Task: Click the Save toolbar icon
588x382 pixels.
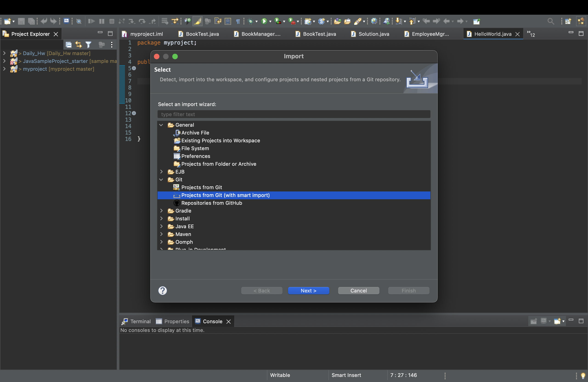Action: (21, 21)
